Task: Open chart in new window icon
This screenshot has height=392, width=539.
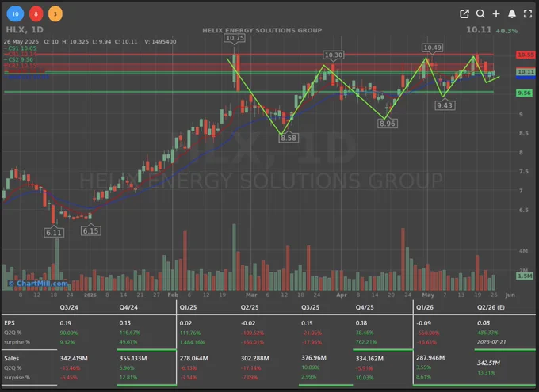Action: 464,13
